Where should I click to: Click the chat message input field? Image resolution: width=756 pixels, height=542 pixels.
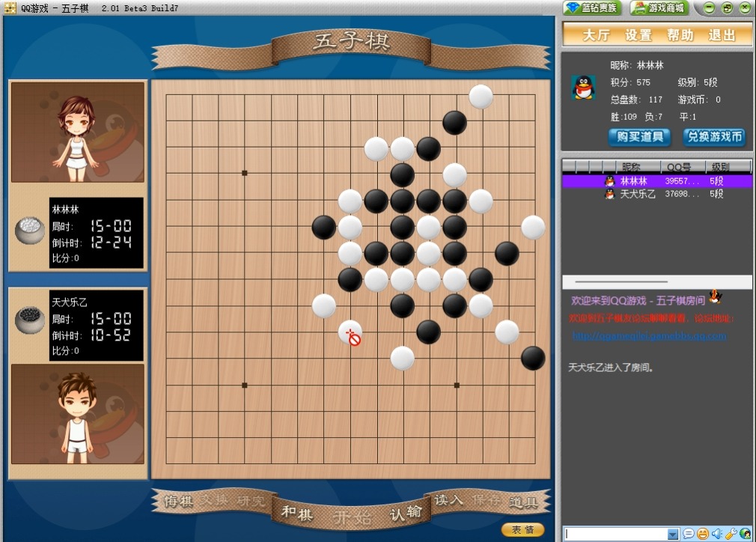616,534
